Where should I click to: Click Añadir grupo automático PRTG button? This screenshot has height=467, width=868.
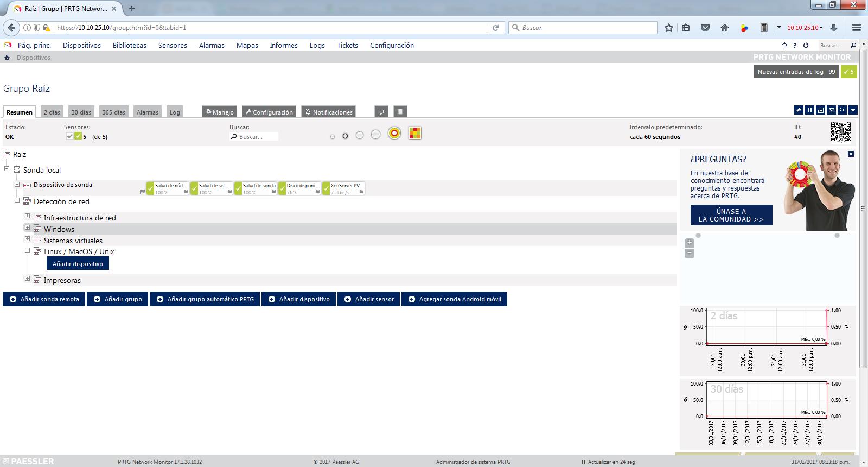click(205, 299)
